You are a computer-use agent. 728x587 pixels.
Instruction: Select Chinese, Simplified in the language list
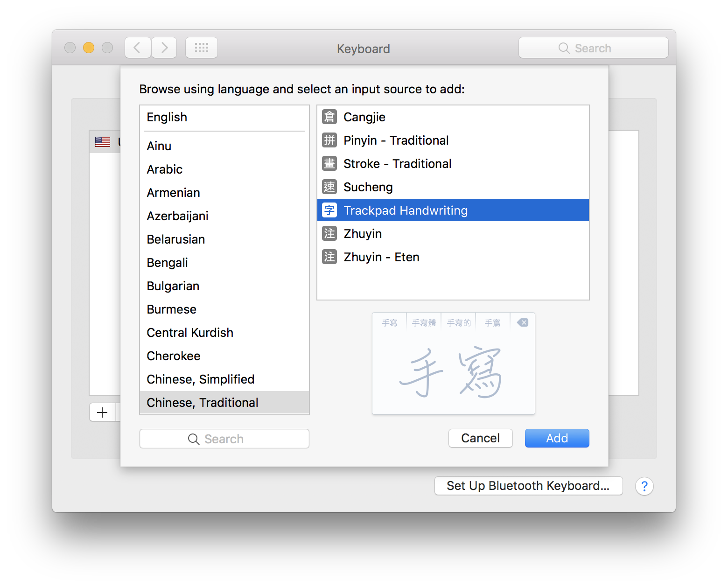(200, 379)
